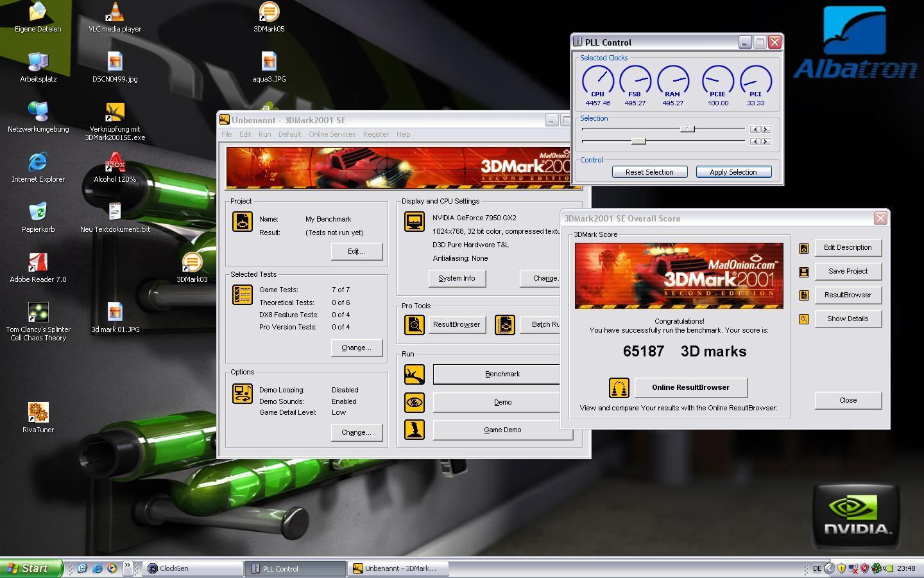Open the Edit menu in 3DMark2001 SE

coord(245,134)
